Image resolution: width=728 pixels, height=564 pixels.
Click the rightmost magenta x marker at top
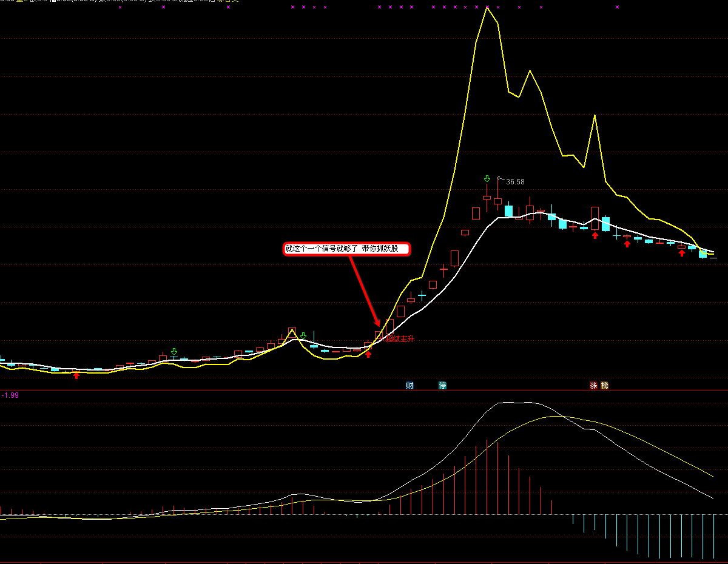pos(618,7)
